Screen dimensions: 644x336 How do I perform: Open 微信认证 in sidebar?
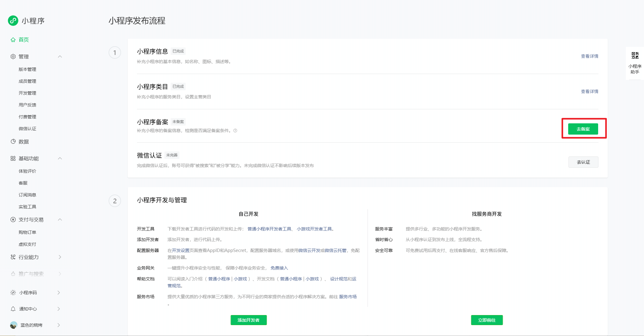click(27, 129)
